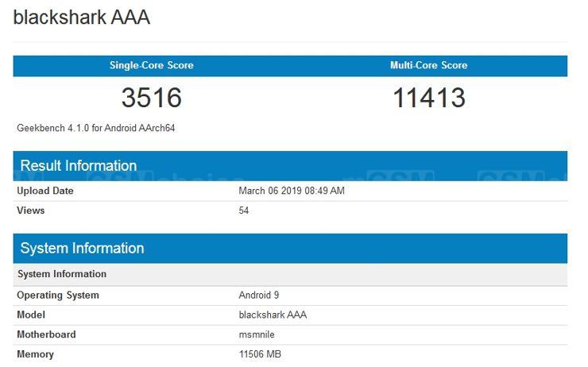The image size is (588, 367).
Task: Select the views count 54
Action: click(244, 211)
